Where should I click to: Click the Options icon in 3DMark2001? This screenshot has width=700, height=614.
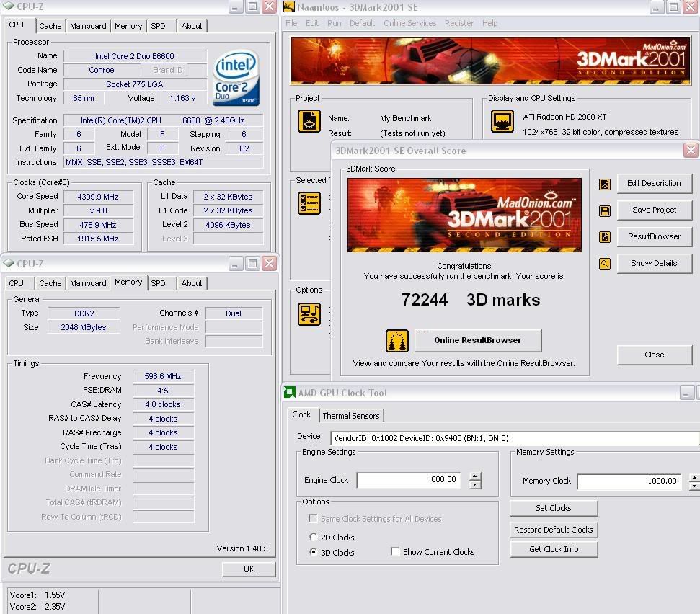309,314
